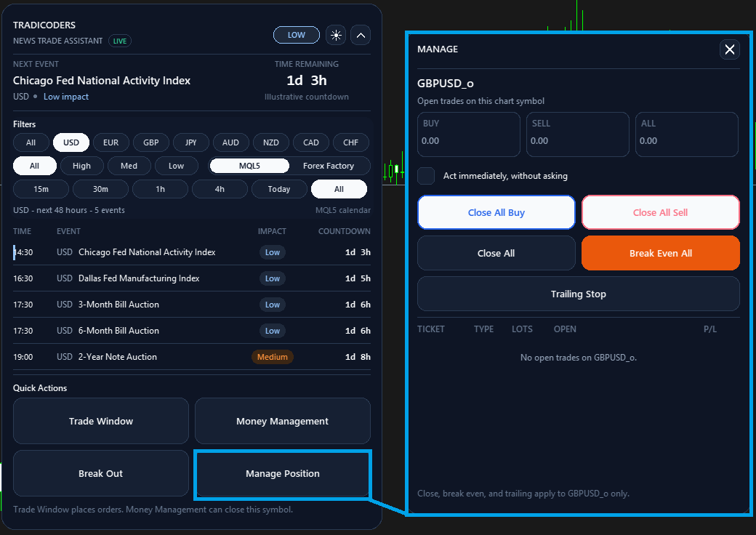This screenshot has width=756, height=535.
Task: Pick the CAD currency filter
Action: 311,142
